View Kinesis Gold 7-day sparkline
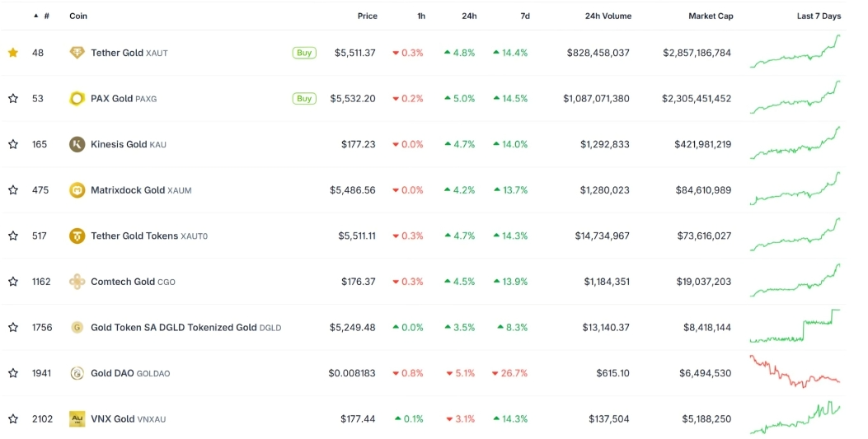The width and height of the screenshot is (868, 439). 795,143
